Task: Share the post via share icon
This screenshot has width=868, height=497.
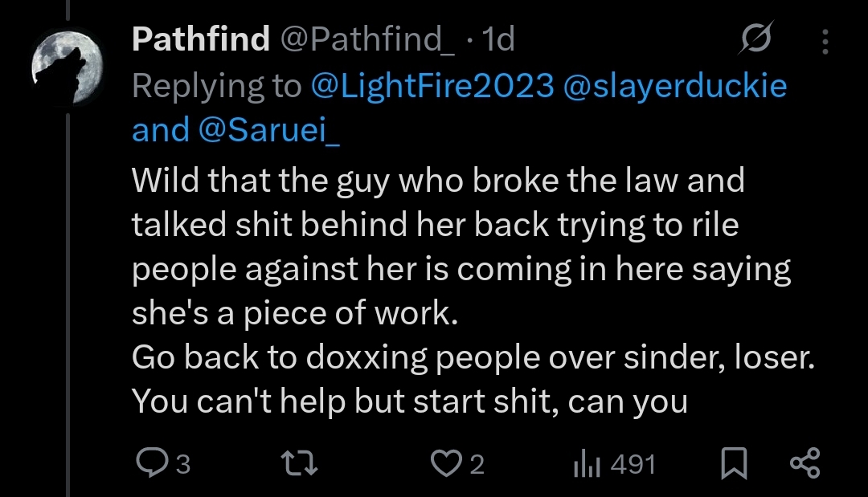Action: pos(805,463)
